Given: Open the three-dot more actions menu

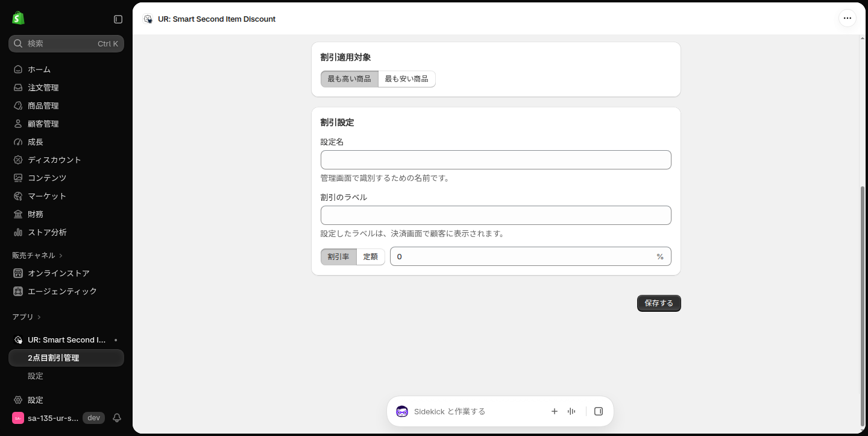Looking at the screenshot, I should (x=848, y=18).
